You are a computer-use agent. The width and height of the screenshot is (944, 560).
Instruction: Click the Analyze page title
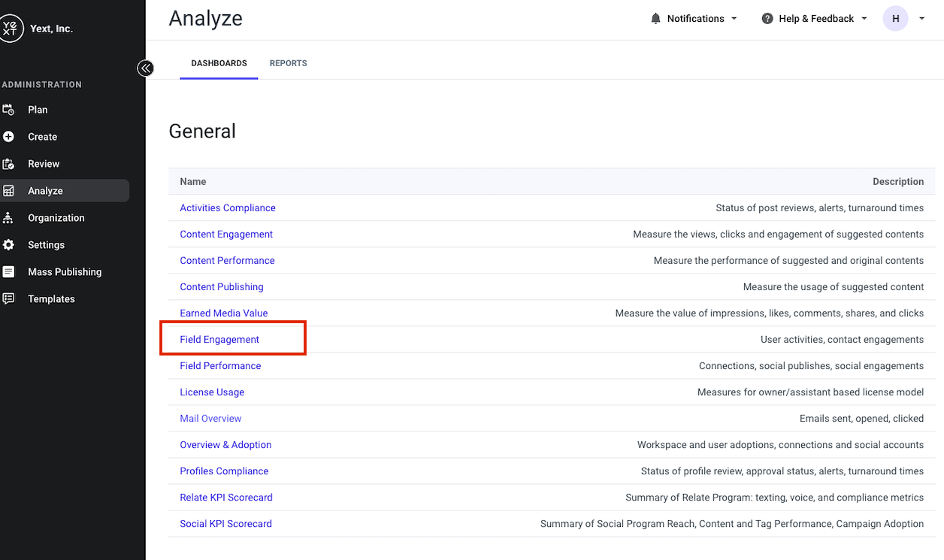pos(206,19)
